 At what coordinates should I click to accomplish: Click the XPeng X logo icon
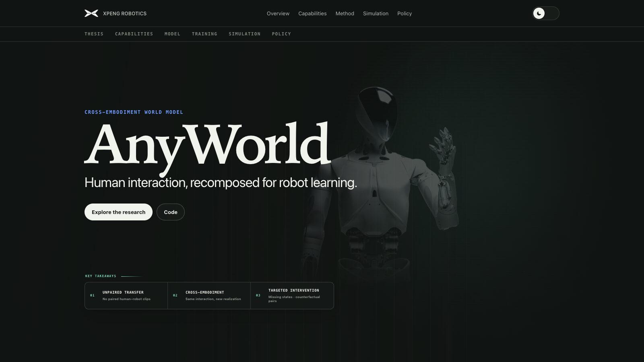coord(91,13)
